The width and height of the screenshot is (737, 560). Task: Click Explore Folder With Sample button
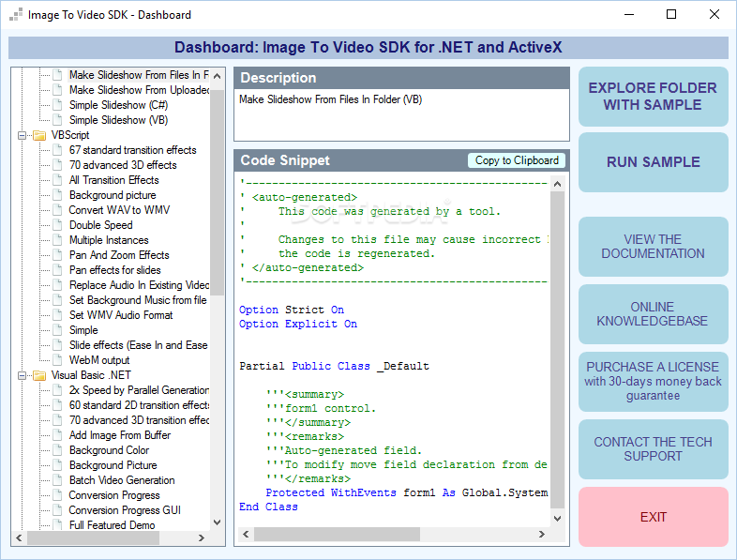coord(653,97)
